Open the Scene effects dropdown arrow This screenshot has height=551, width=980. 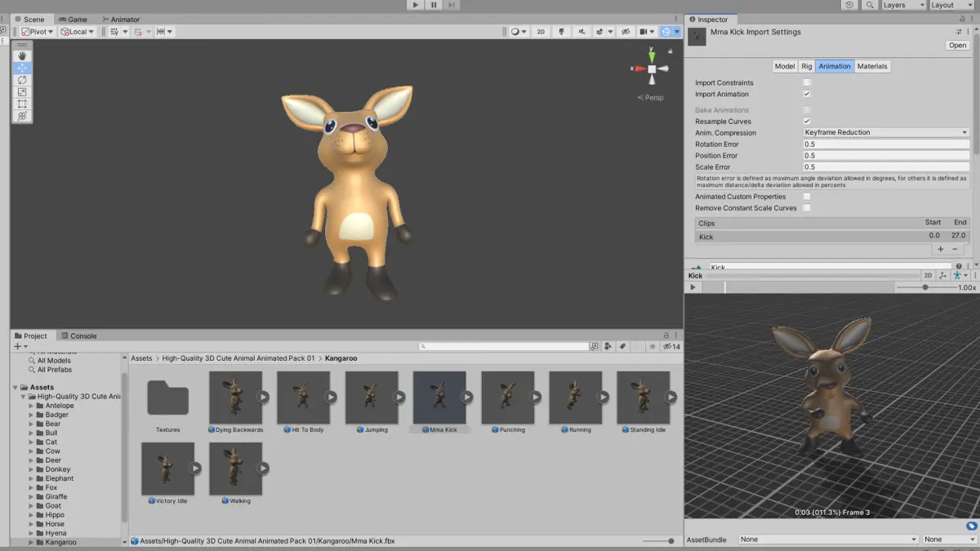[x=610, y=32]
